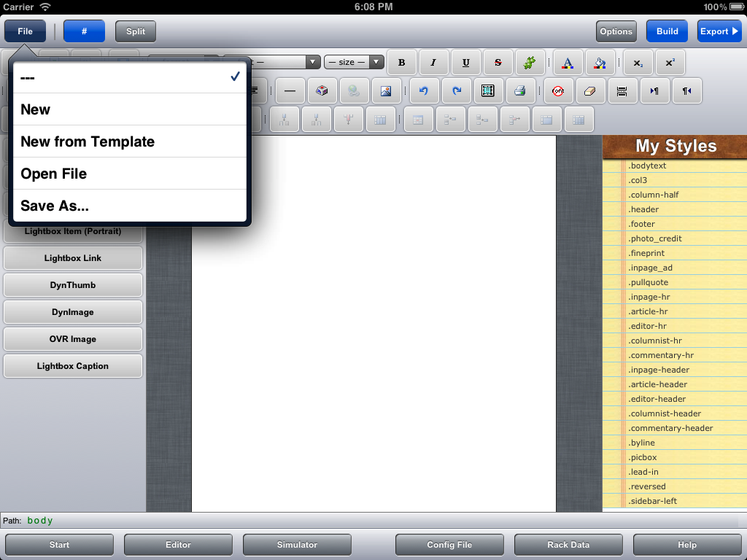This screenshot has width=747, height=560.
Task: Click the superscript x² icon
Action: tap(670, 63)
